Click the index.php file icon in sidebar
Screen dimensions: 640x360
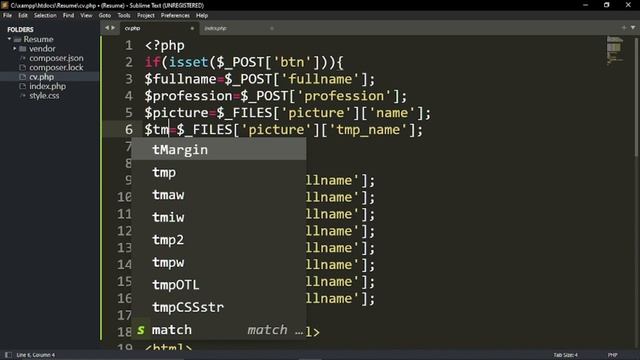23,87
